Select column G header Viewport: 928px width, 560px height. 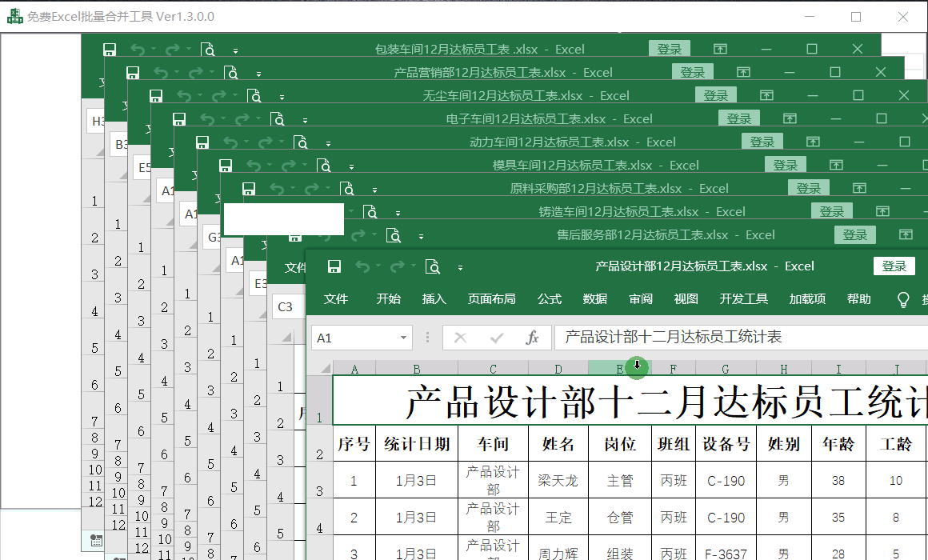[726, 368]
